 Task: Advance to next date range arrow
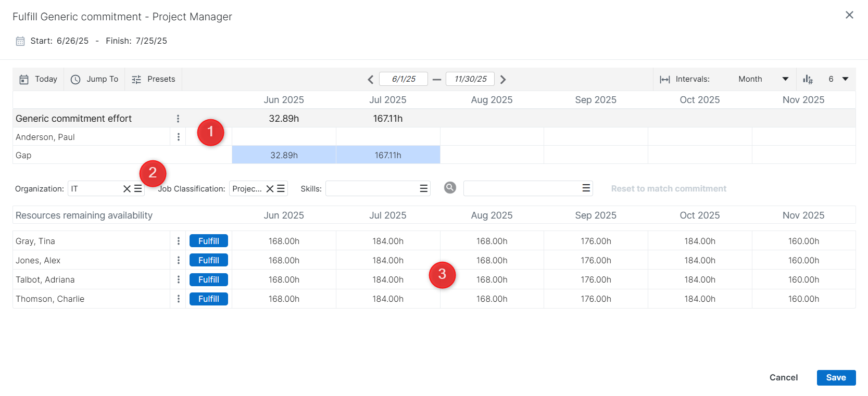503,80
